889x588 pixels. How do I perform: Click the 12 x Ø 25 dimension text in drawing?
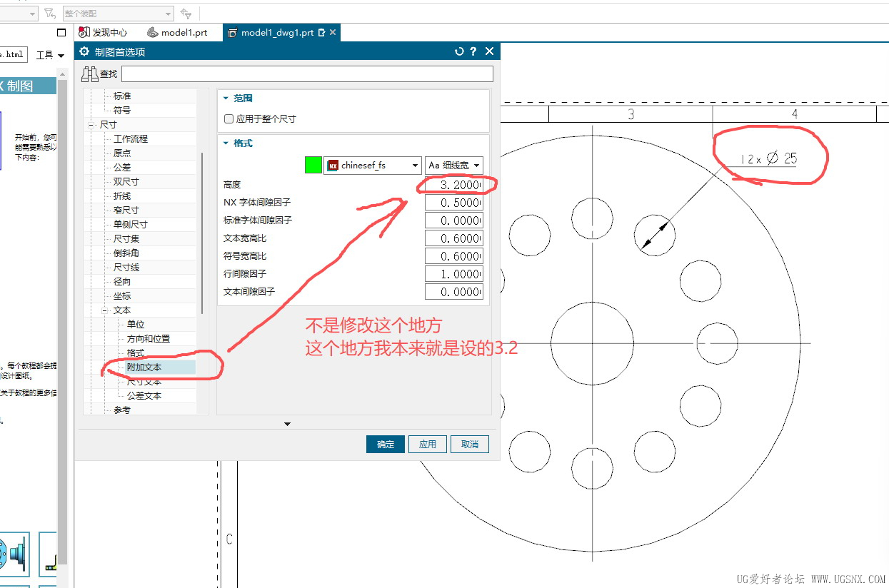click(768, 159)
